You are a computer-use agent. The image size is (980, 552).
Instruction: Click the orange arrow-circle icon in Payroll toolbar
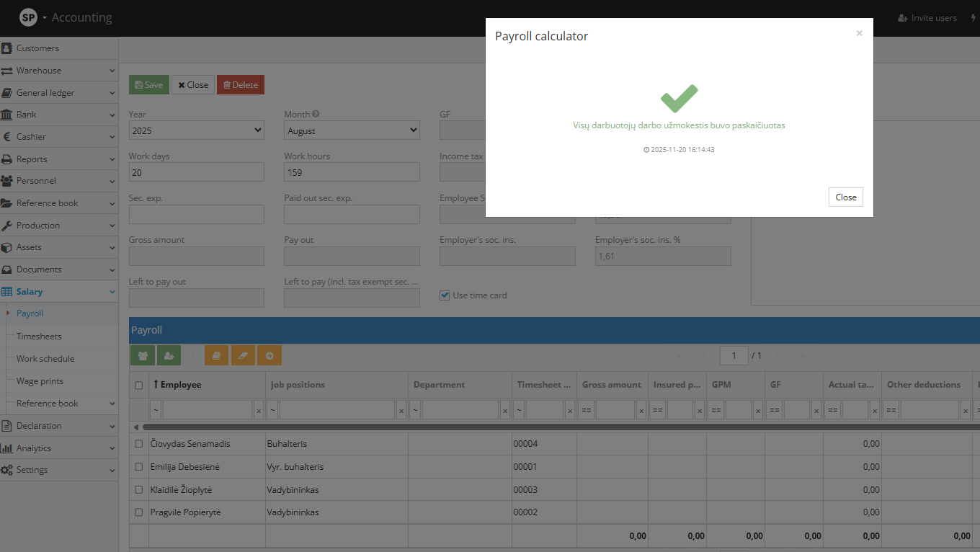coord(269,355)
